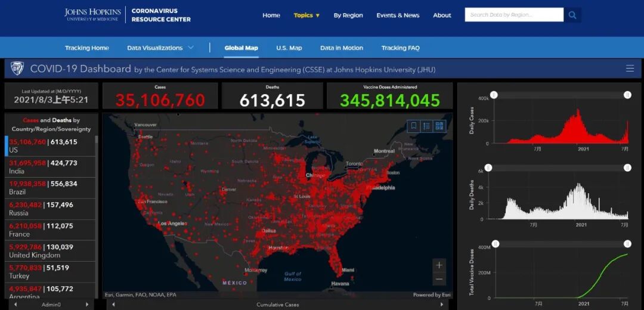Click the total Cases count 35,106,760
The image size is (644, 310).
click(x=160, y=100)
